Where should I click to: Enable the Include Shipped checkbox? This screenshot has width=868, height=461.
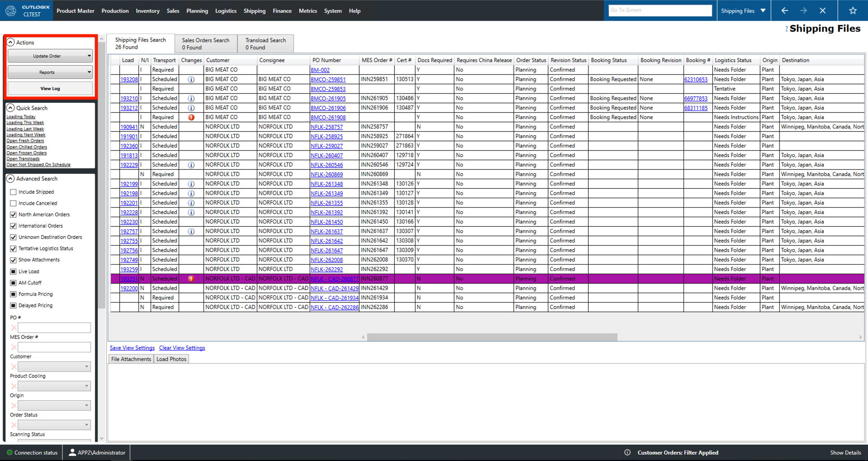13,192
